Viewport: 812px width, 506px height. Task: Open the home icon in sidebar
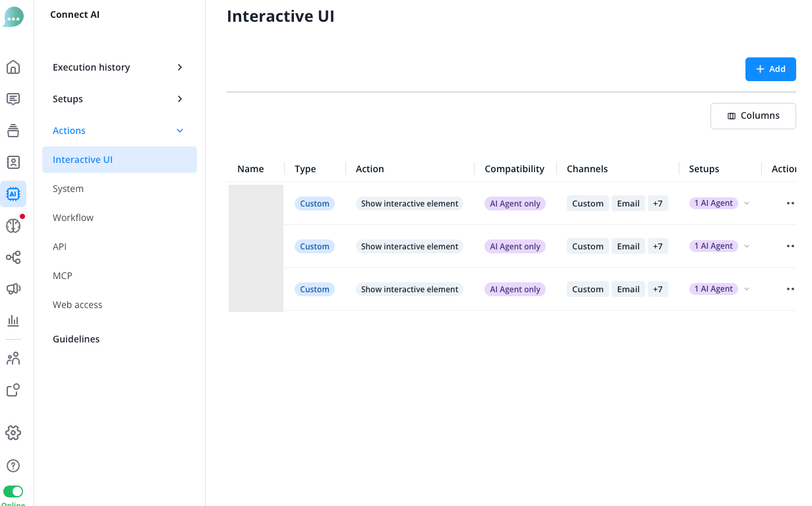pyautogui.click(x=13, y=67)
